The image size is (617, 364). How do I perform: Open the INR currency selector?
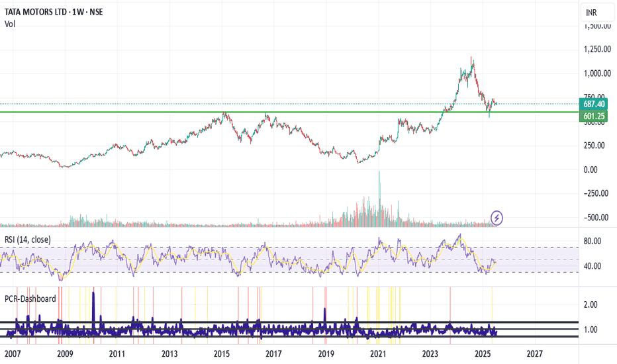click(x=597, y=13)
